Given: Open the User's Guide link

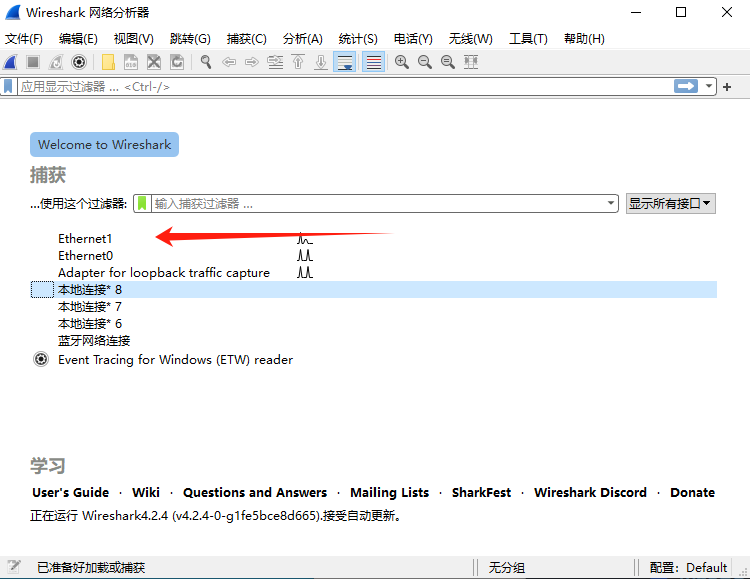Looking at the screenshot, I should coord(70,492).
